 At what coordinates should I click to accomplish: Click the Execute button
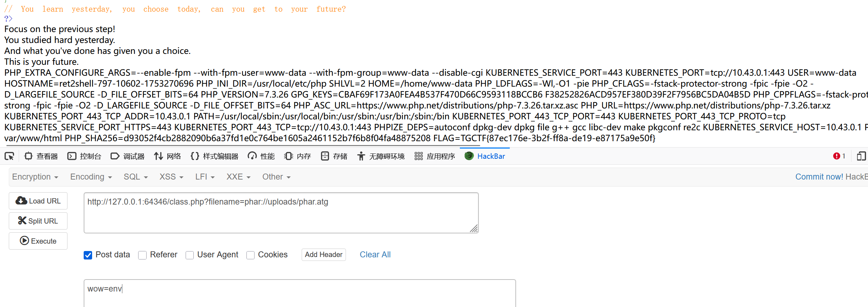click(x=38, y=241)
